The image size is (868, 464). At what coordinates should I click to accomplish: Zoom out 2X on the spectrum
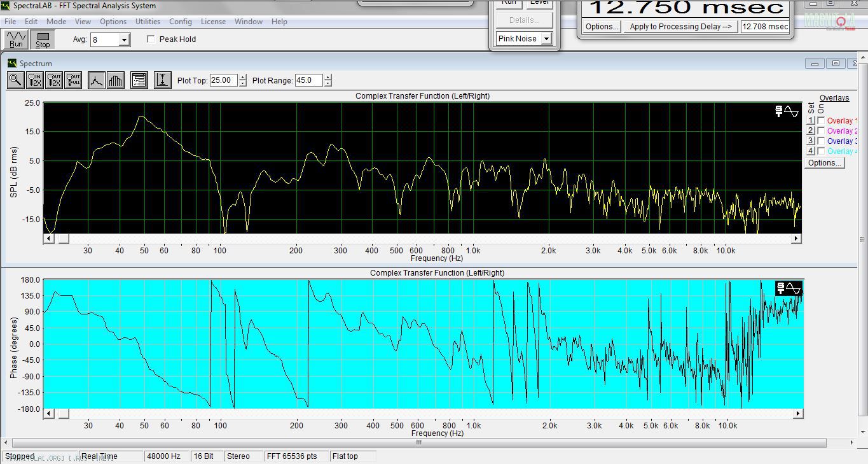[54, 80]
